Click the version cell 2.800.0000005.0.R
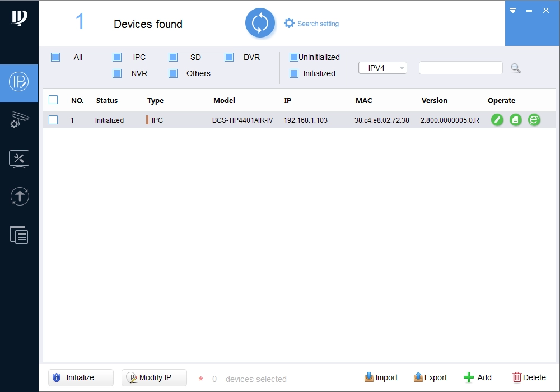 coord(450,120)
